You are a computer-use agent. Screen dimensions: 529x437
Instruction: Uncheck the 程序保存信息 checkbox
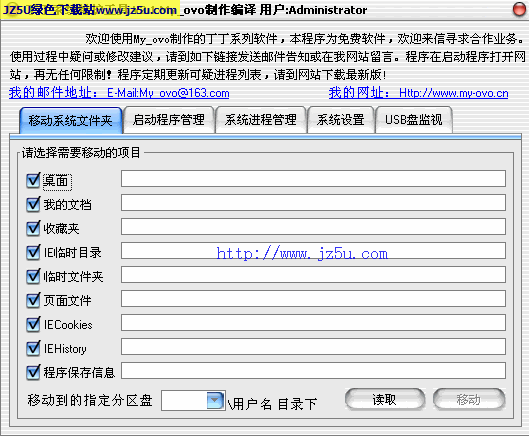33,373
